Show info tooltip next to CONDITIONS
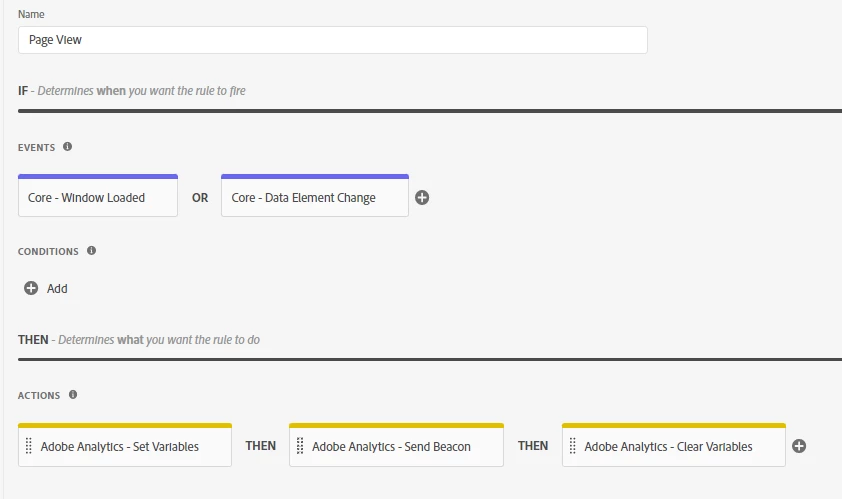Screen dimensions: 842x499 point(91,250)
